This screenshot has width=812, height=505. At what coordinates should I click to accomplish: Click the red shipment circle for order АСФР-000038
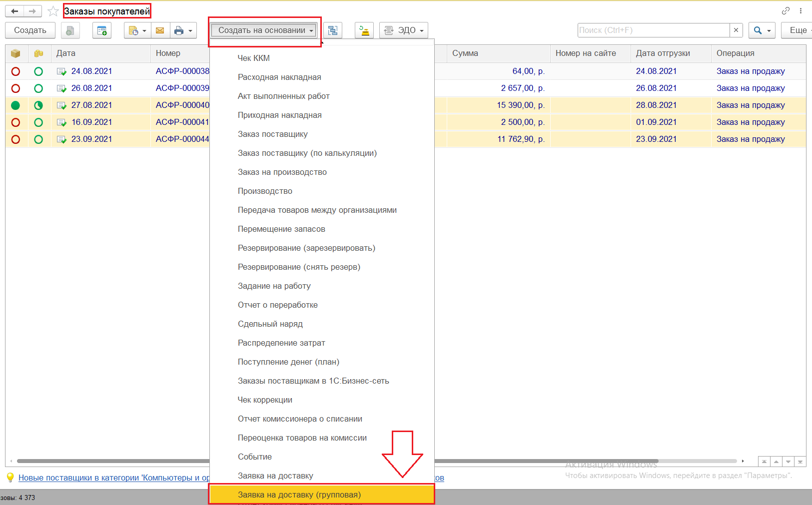coord(15,71)
